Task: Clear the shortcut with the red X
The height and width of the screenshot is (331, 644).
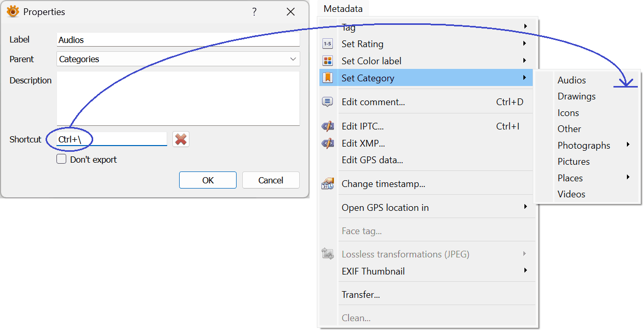Action: tap(181, 139)
